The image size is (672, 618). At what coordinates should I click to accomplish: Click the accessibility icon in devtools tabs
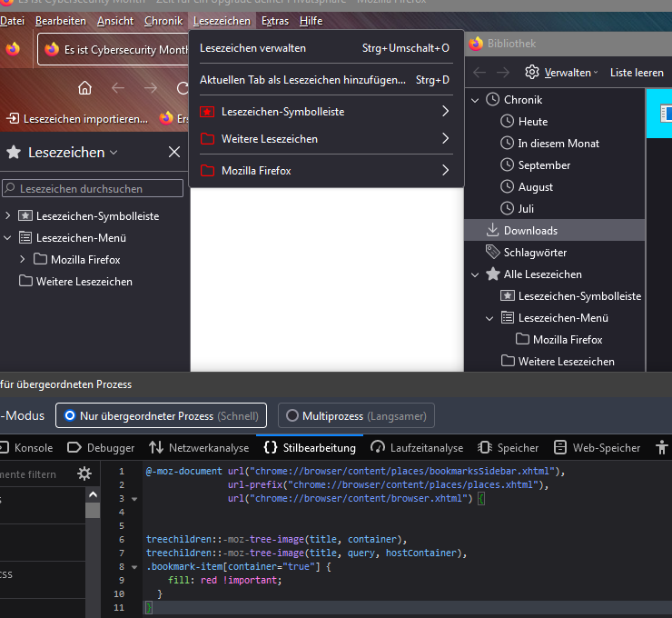[662, 447]
